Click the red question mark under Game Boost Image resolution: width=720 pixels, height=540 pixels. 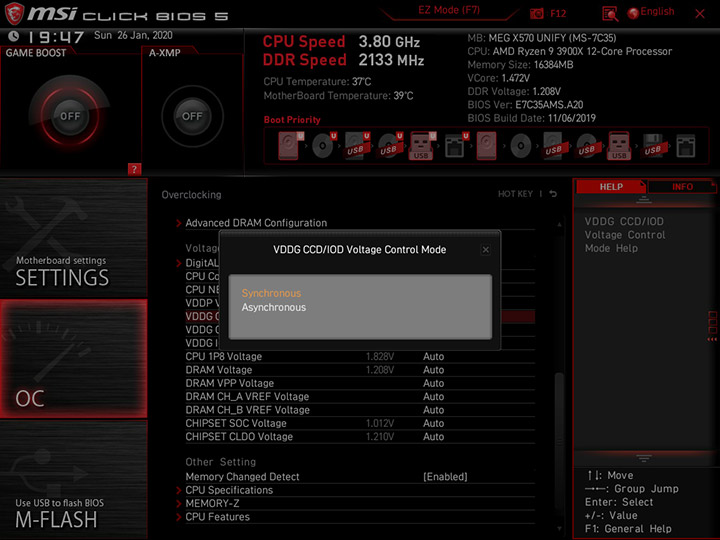point(134,169)
